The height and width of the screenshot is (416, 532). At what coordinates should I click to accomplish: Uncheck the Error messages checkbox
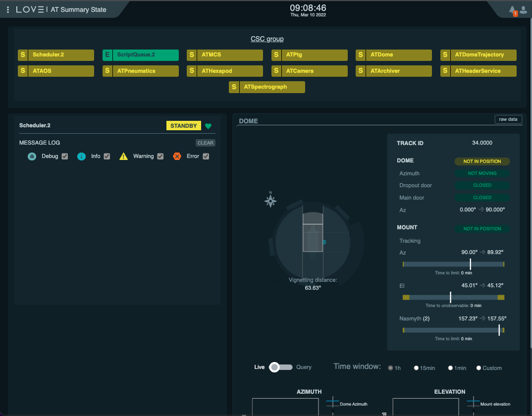point(206,156)
